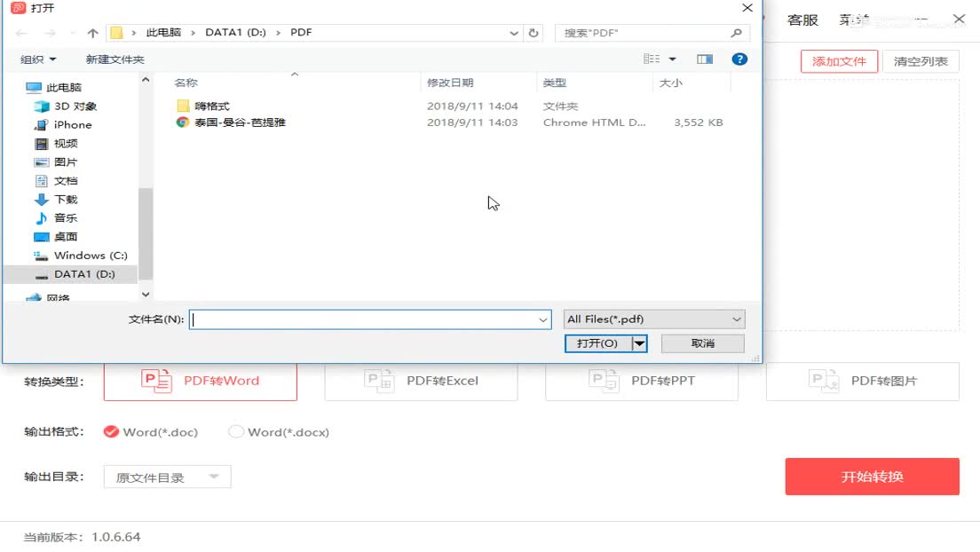The width and height of the screenshot is (980, 552).
Task: Click the up-one-level arrow icon
Action: click(x=92, y=32)
